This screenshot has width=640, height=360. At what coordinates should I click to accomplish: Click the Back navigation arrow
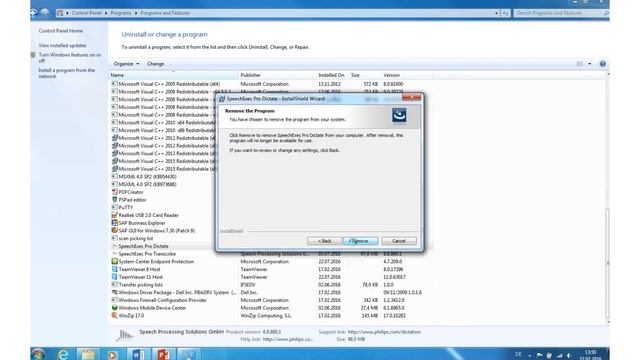(x=34, y=13)
